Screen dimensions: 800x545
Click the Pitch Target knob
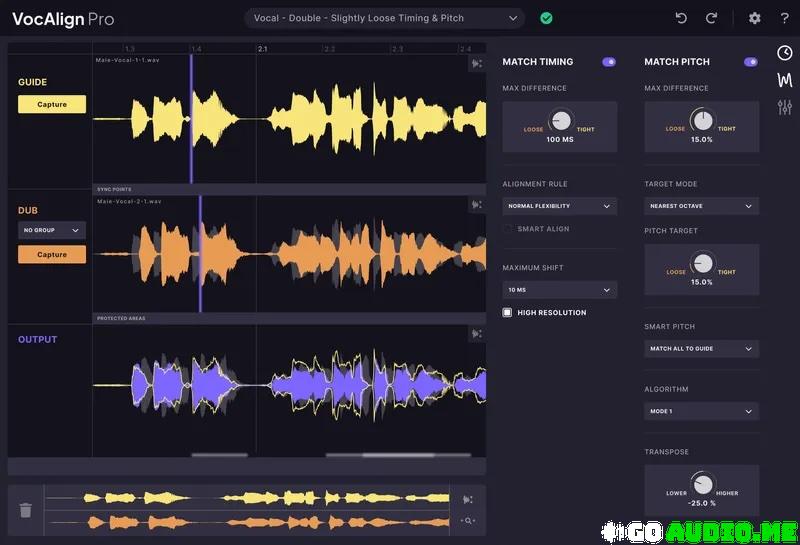pyautogui.click(x=703, y=263)
